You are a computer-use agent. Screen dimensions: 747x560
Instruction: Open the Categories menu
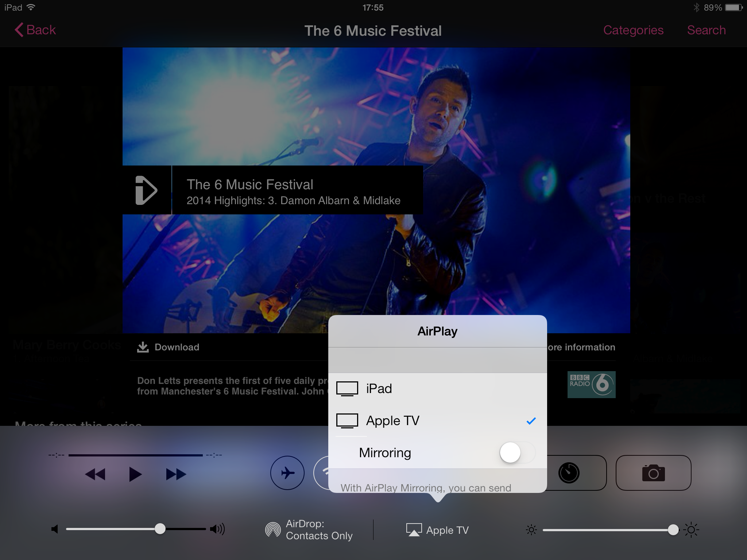tap(633, 30)
